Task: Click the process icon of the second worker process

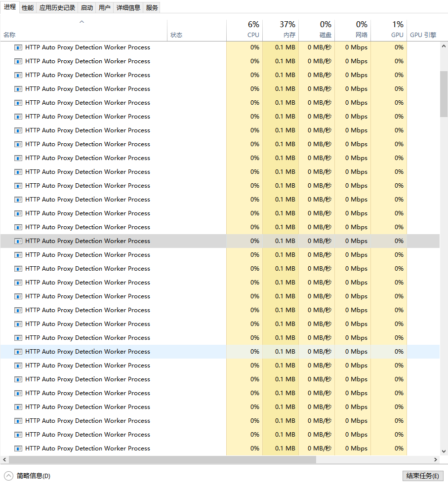Action: click(18, 61)
